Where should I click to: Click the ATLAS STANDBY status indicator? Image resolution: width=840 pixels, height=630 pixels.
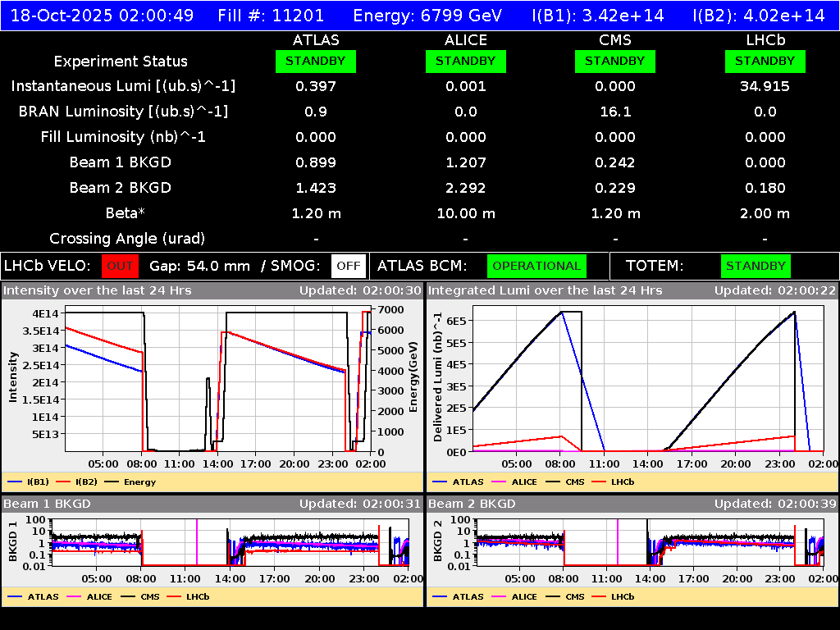click(x=316, y=61)
